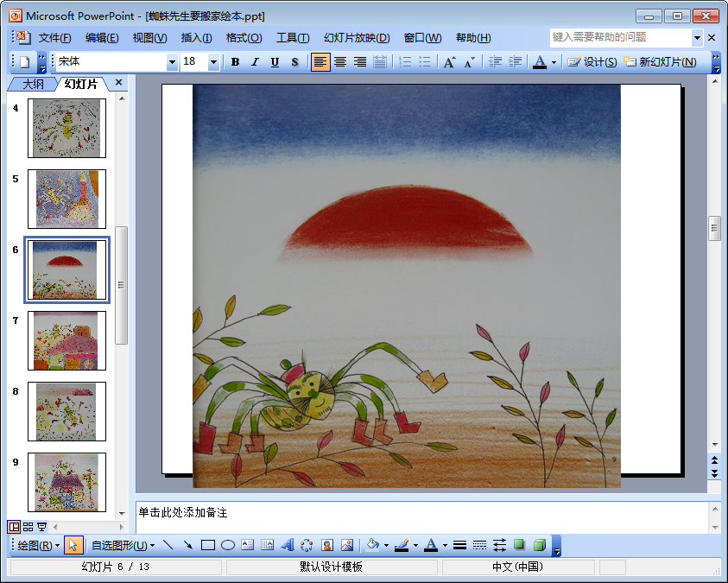Viewport: 728px width, 583px height.
Task: Toggle underline formatting
Action: [x=275, y=61]
